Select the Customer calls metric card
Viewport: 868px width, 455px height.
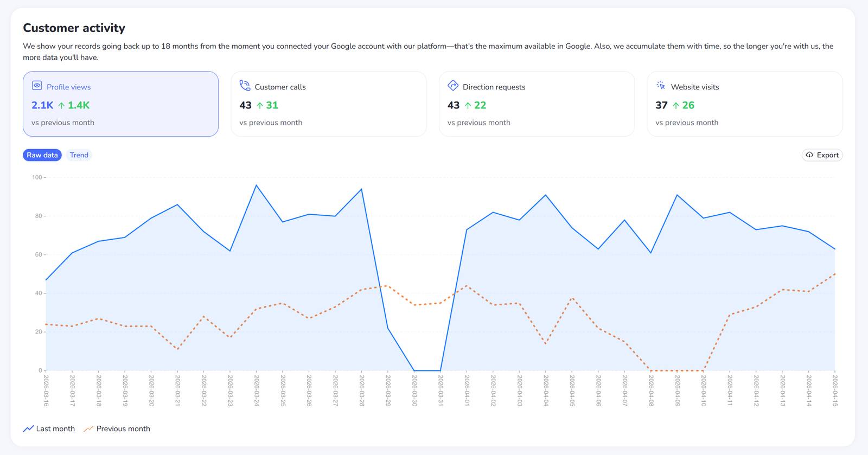click(329, 104)
